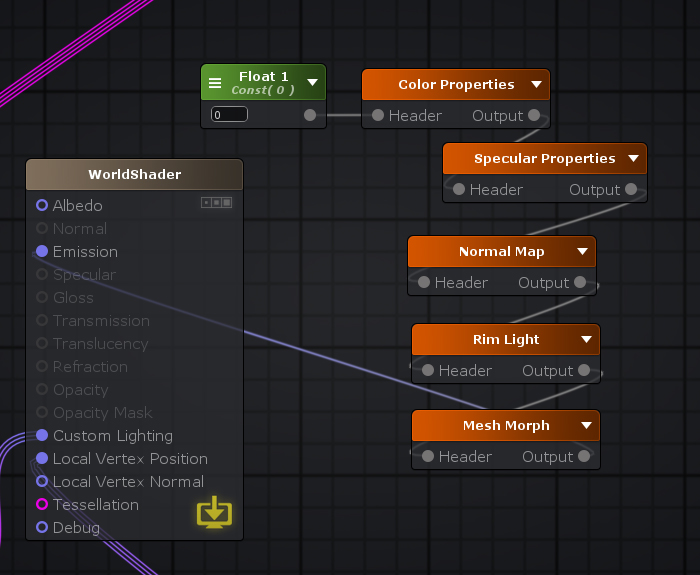The height and width of the screenshot is (575, 700).
Task: Click Specular Properties Header input port
Action: pyautogui.click(x=459, y=189)
